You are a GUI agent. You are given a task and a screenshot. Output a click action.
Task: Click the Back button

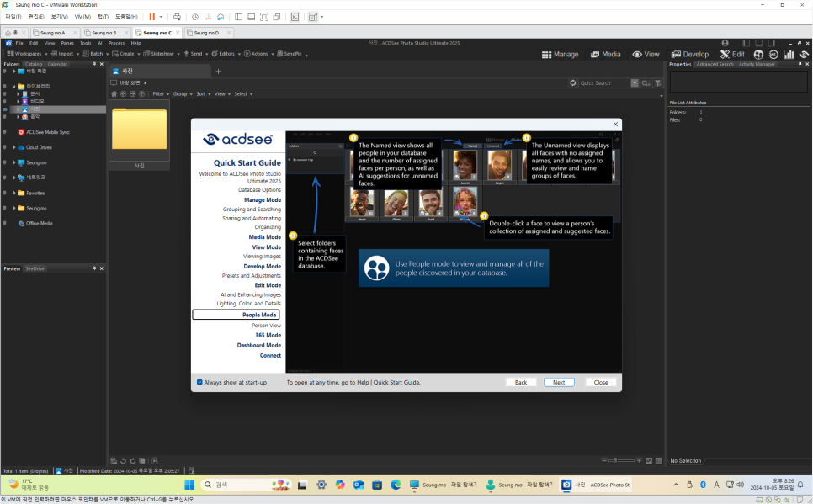point(521,382)
